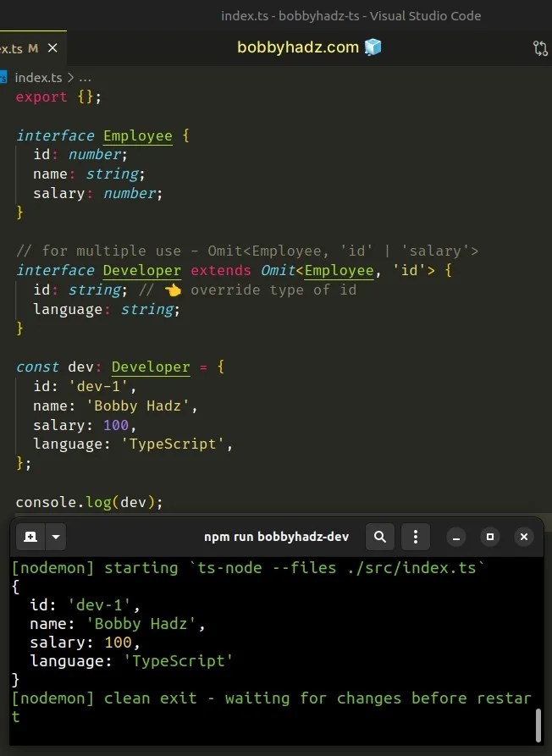Click the 'salary: 100,' line in editor
552x756 pixels.
85,425
